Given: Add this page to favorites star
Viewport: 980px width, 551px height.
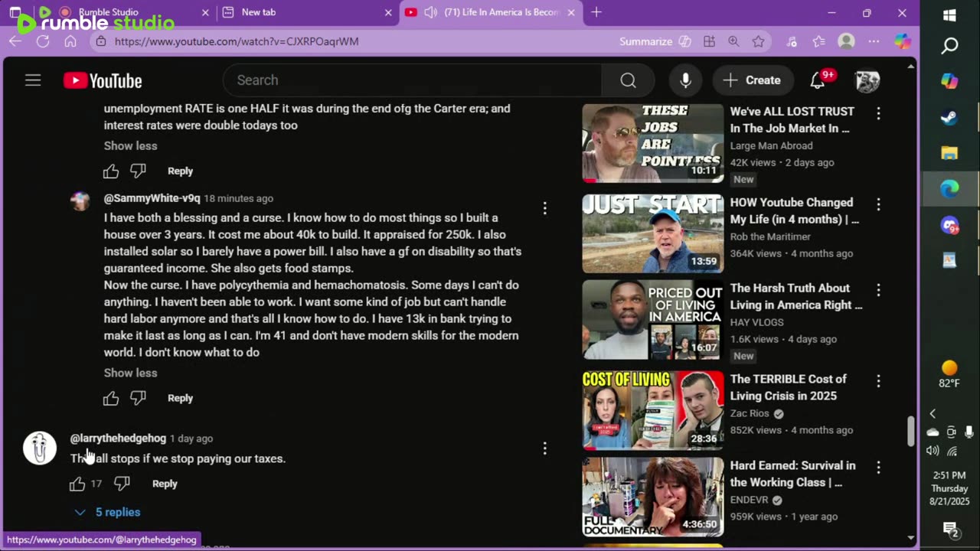Looking at the screenshot, I should [x=758, y=41].
